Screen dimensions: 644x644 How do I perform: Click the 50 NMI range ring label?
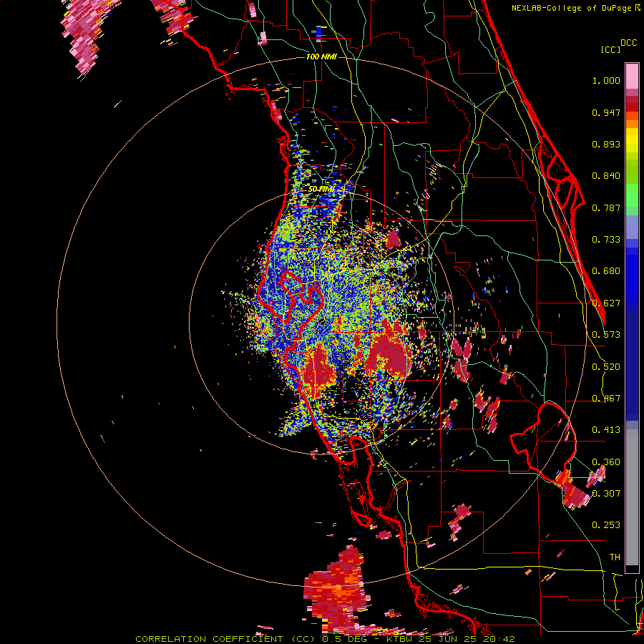(321, 190)
